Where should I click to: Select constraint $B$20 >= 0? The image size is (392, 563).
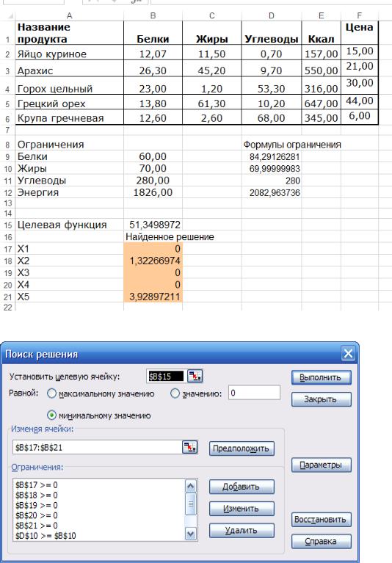pyautogui.click(x=36, y=515)
